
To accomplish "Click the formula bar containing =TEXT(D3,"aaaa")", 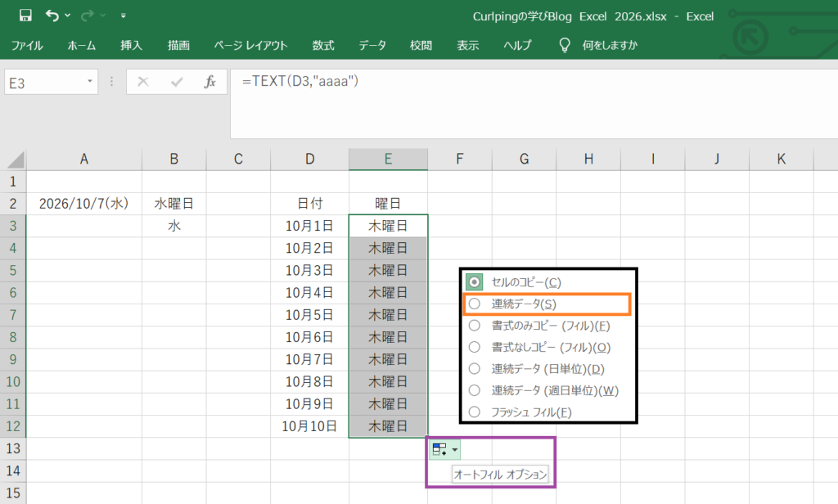I will 534,103.
